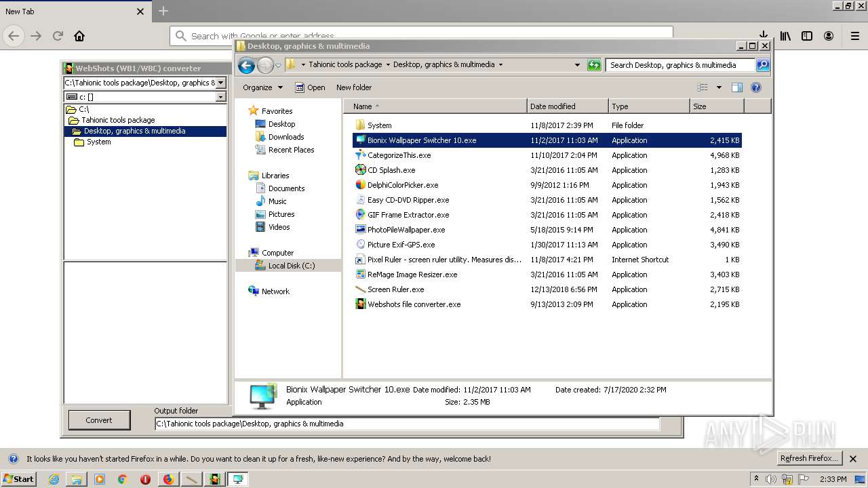Expand Explorer address bar history dropdown
The width and height of the screenshot is (868, 488).
(577, 65)
